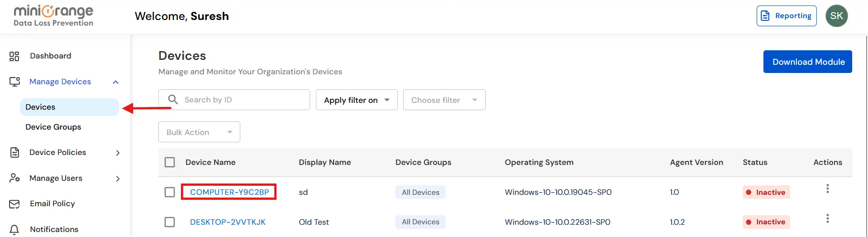Click the Agent Version column header
The width and height of the screenshot is (868, 237).
(696, 162)
